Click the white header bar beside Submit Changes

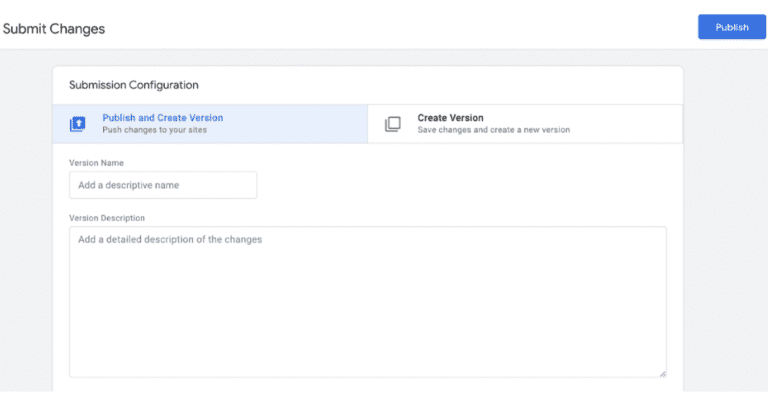392,27
